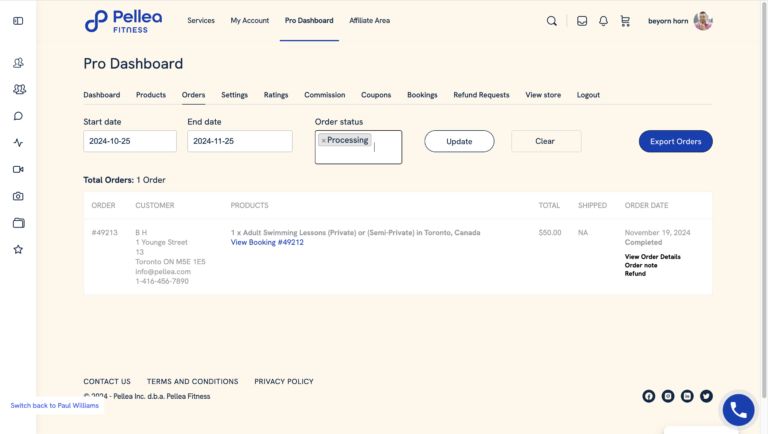Screen dimensions: 768x434
Task: Switch to the Settings tab
Action: tap(234, 95)
